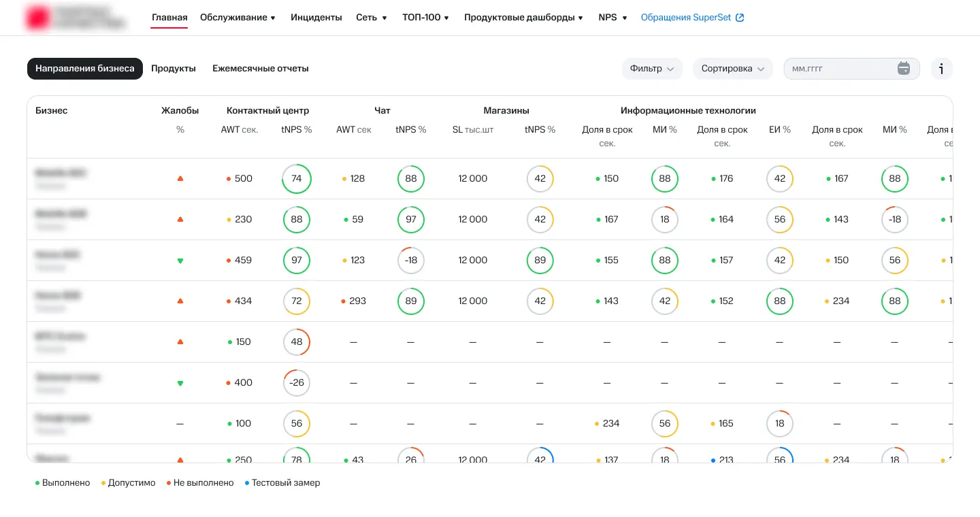The height and width of the screenshot is (517, 980).
Task: Select the Направления бизнеса tab
Action: [85, 69]
